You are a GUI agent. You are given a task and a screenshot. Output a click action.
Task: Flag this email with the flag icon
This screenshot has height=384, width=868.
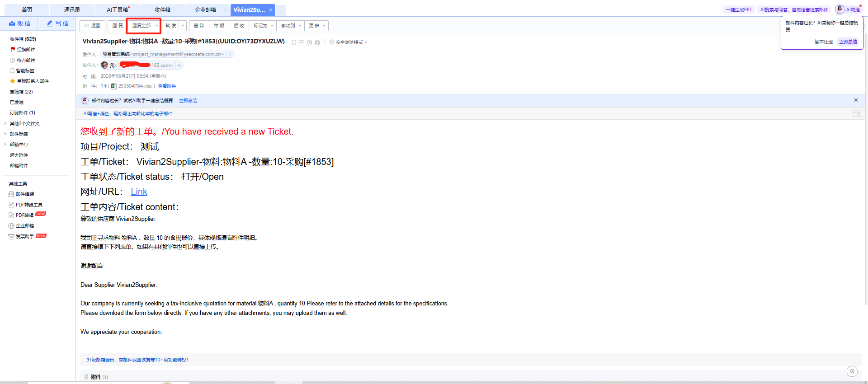tap(302, 42)
